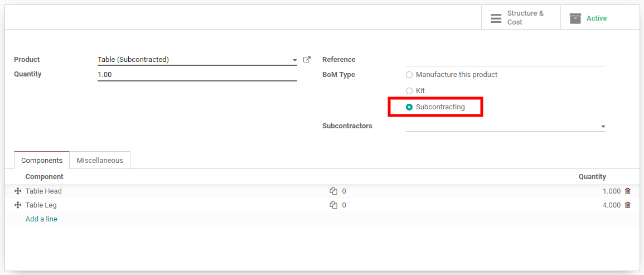Click the drag handle for Table Head

point(18,191)
